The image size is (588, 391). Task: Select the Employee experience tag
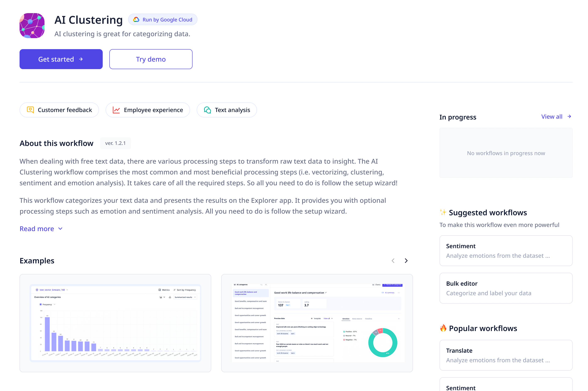tap(148, 110)
